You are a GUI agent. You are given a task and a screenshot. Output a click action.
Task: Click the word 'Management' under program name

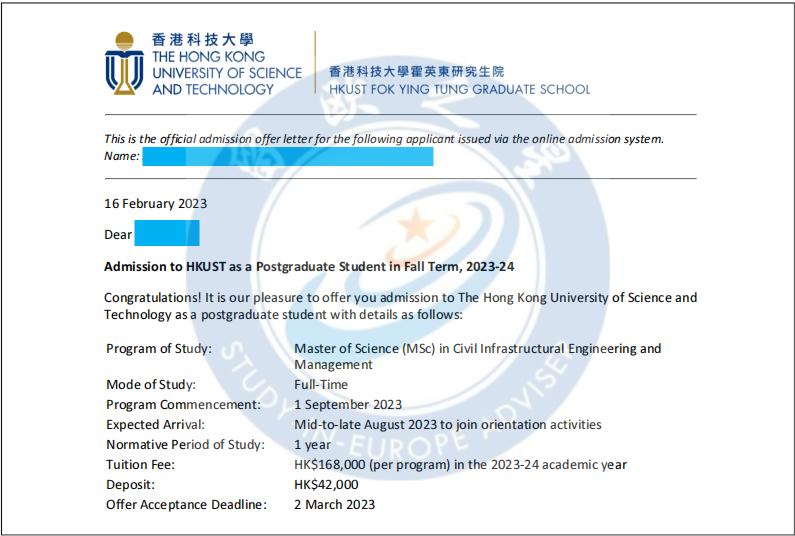pos(333,365)
